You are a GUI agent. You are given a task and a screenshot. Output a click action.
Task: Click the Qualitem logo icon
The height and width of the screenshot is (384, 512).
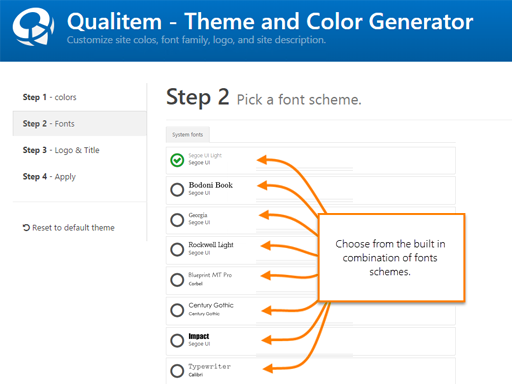33,26
